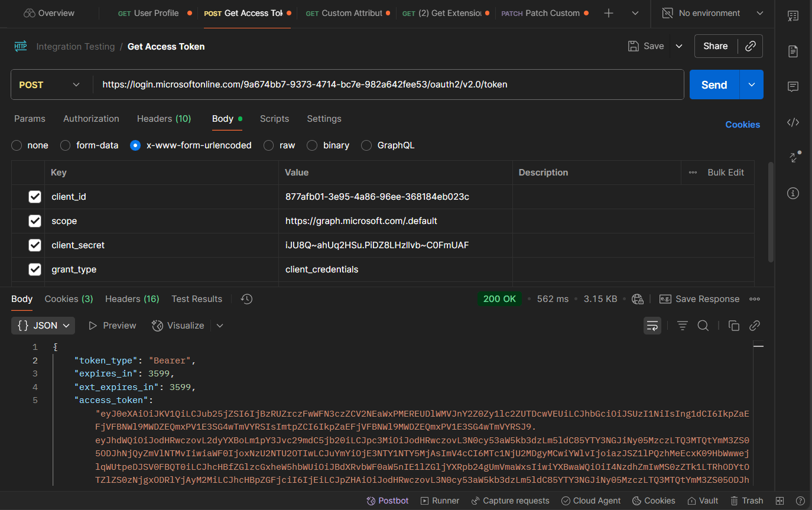Switch to the Authorization tab
812x510 pixels.
(91, 119)
